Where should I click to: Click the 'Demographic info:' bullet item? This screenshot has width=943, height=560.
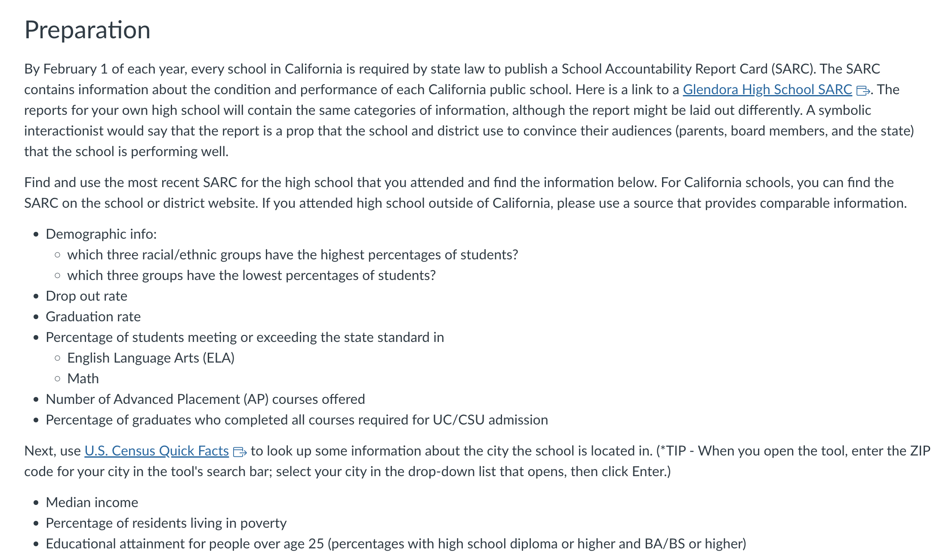101,234
